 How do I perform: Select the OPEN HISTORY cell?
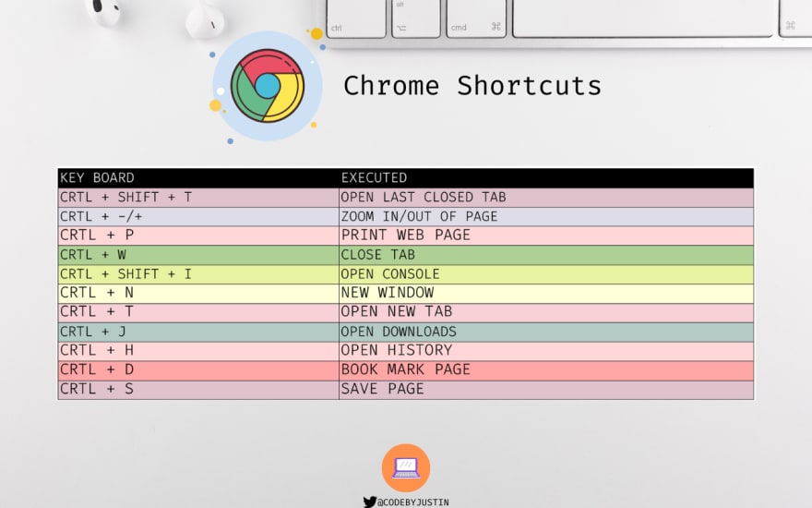coord(546,351)
